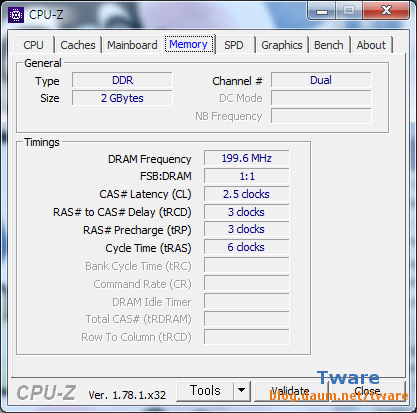Click the Memory tab

[x=189, y=44]
